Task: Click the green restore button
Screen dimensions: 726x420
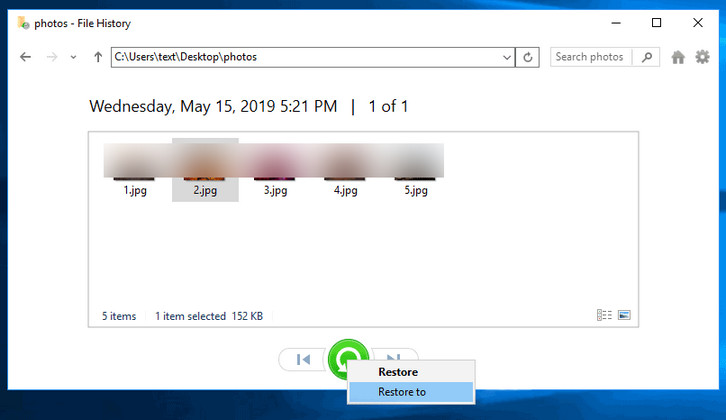Action: (347, 357)
